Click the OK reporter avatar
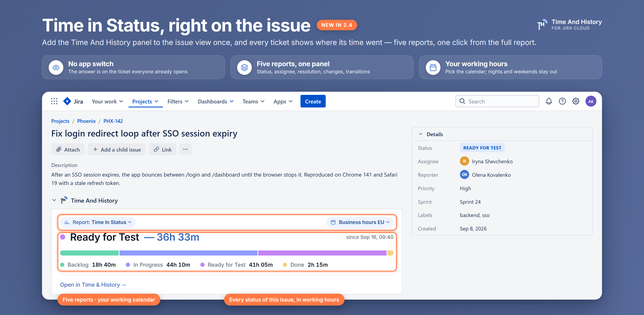 coord(464,174)
